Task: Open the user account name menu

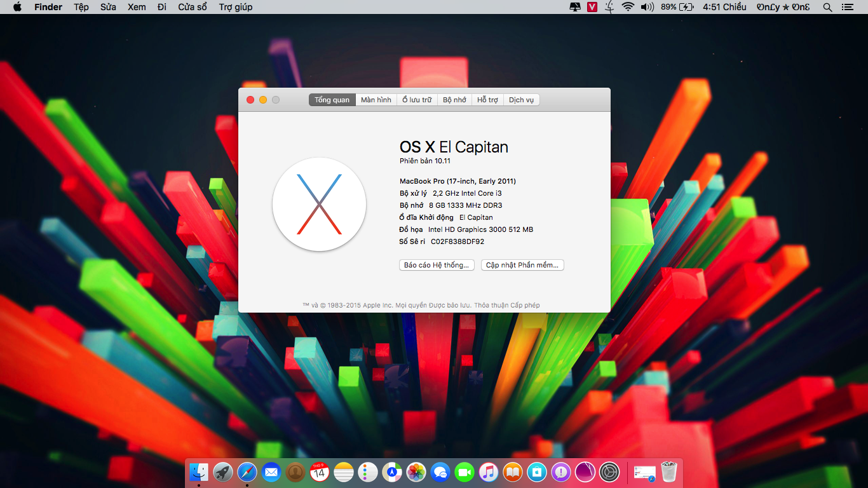Action: [x=783, y=7]
